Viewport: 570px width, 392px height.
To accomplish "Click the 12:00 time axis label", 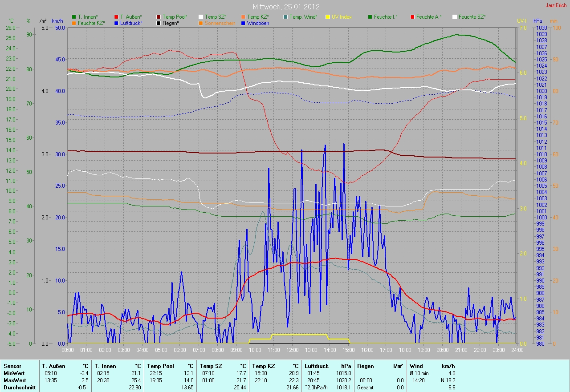I will click(x=292, y=350).
